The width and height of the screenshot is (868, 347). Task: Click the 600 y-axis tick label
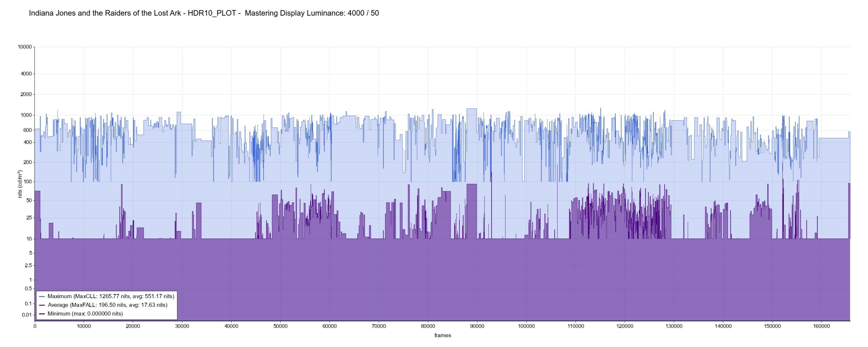pos(27,130)
